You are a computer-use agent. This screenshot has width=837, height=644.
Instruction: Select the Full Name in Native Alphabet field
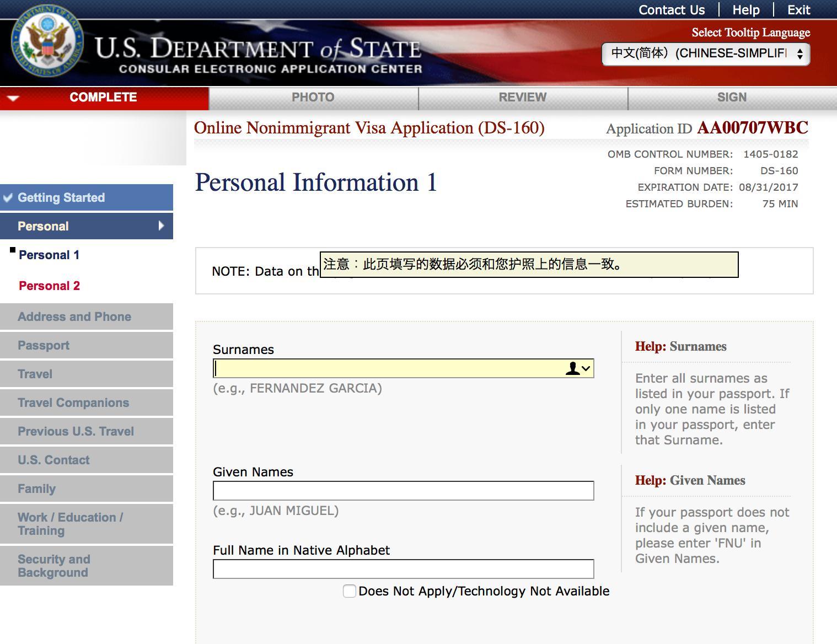click(404, 569)
